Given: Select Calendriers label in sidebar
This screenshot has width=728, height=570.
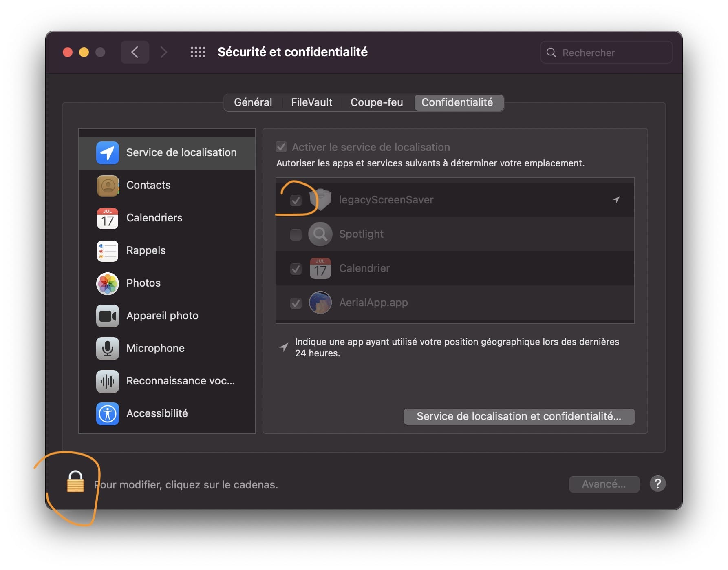Looking at the screenshot, I should 154,218.
